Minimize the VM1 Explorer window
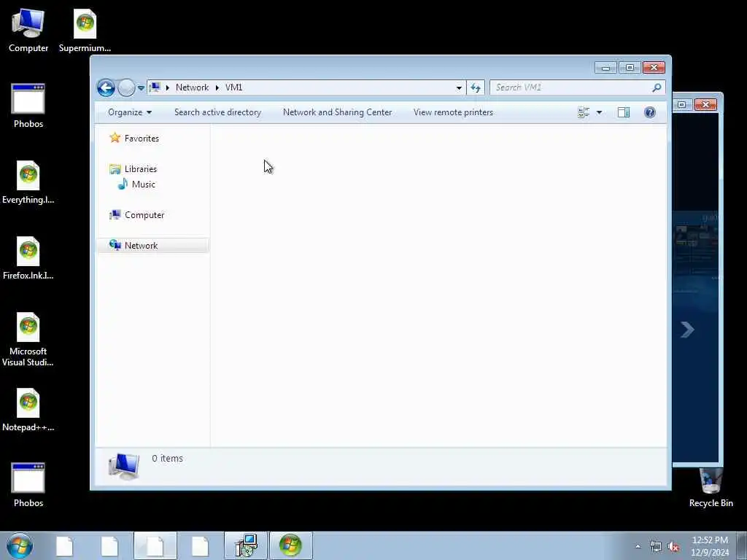This screenshot has height=560, width=747. pos(605,68)
